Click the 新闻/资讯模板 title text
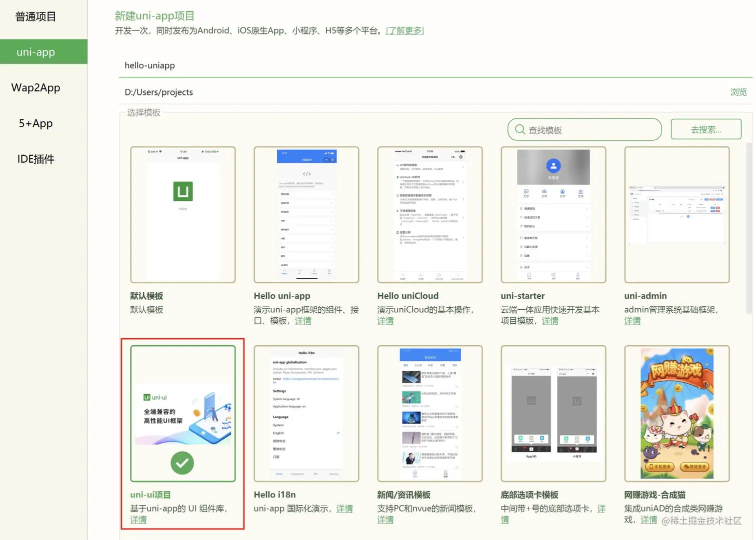The width and height of the screenshot is (756, 540). point(404,495)
